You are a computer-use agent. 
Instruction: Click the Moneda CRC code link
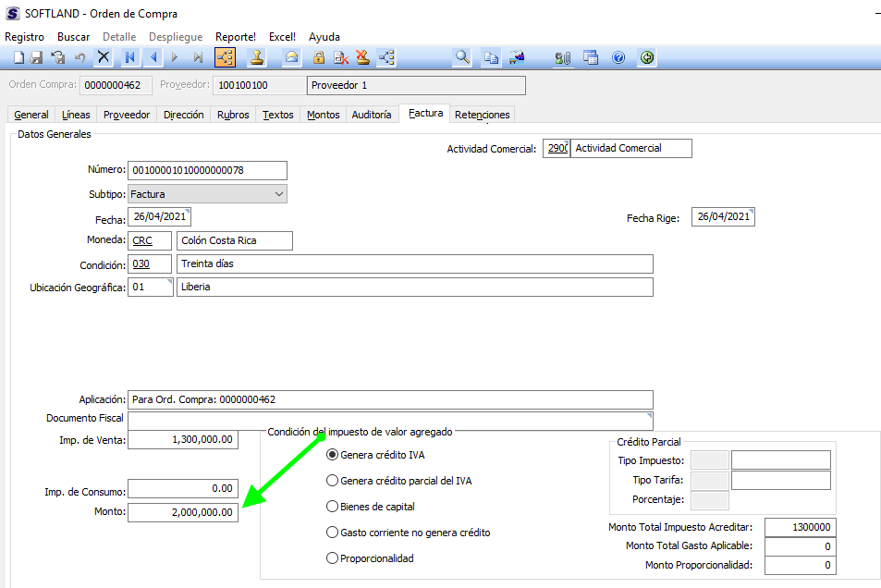pos(142,240)
